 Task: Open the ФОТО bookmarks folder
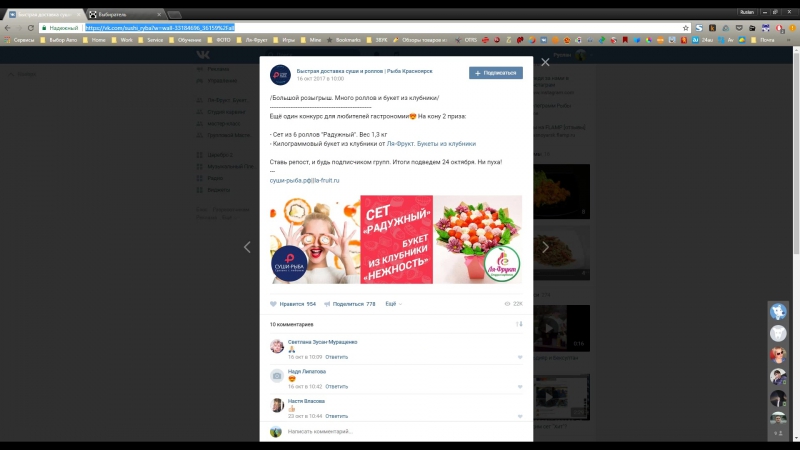219,40
